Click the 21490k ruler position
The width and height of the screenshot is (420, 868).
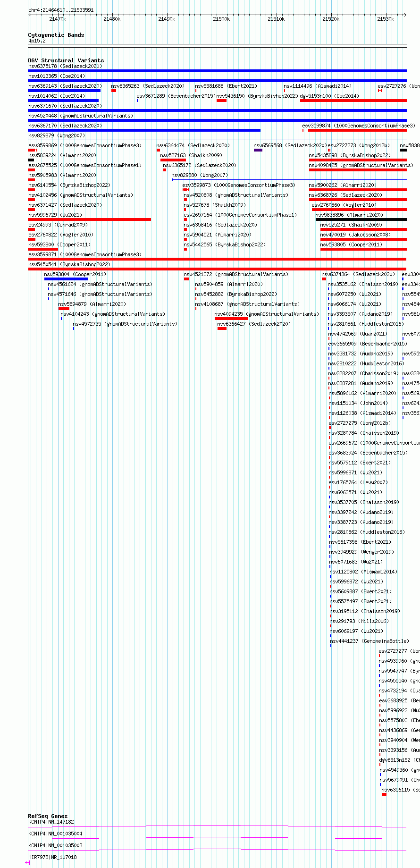(167, 19)
